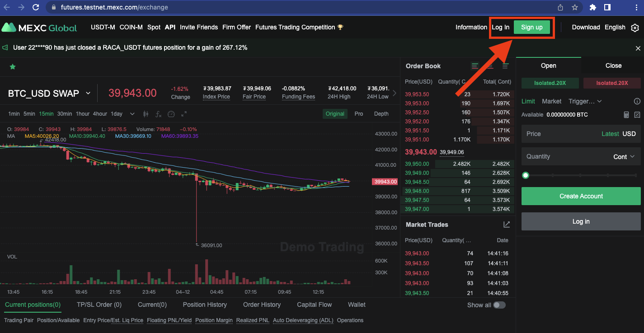Viewport: 644px width, 333px height.
Task: Switch chart to Pro mode
Action: coord(359,114)
